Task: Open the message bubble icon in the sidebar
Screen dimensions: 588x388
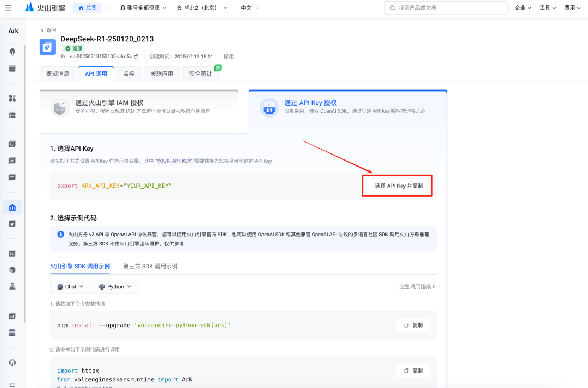Action: pyautogui.click(x=13, y=177)
